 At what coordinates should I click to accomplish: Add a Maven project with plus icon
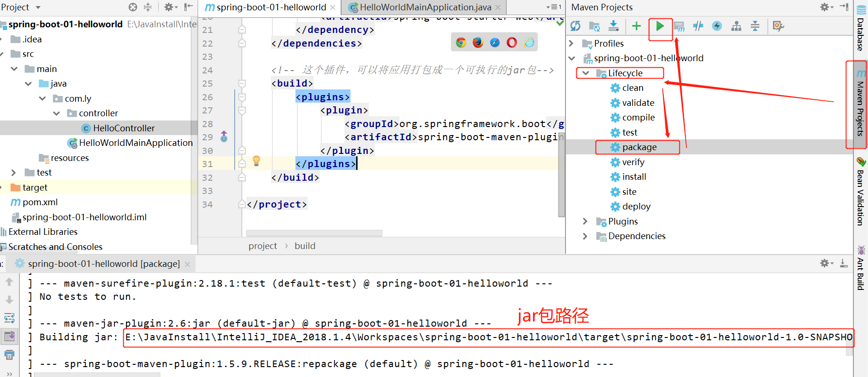click(x=637, y=26)
